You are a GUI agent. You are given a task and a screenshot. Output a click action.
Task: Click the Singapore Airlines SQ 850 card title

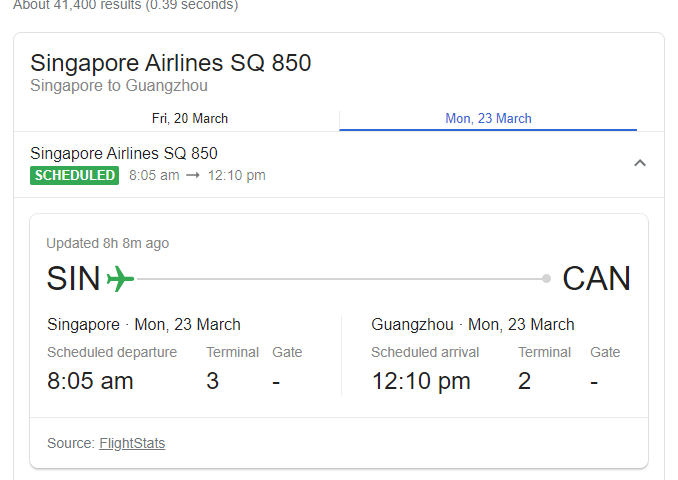tap(171, 63)
